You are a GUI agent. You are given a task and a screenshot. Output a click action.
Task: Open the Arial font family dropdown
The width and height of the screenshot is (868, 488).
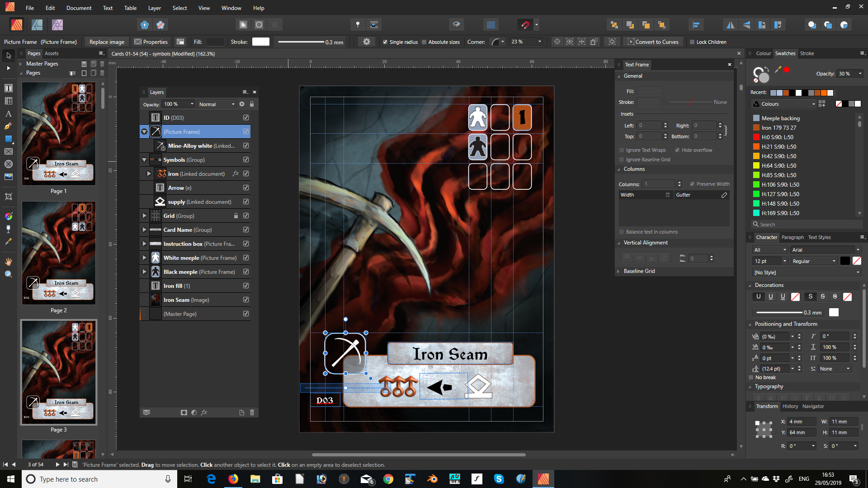tap(826, 250)
